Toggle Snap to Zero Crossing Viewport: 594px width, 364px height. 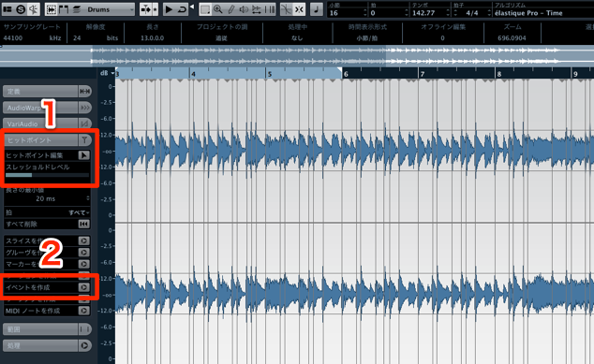287,9
